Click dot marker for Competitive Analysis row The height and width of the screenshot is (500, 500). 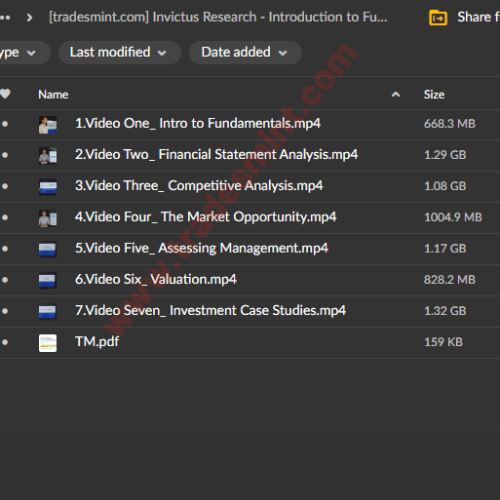5,186
